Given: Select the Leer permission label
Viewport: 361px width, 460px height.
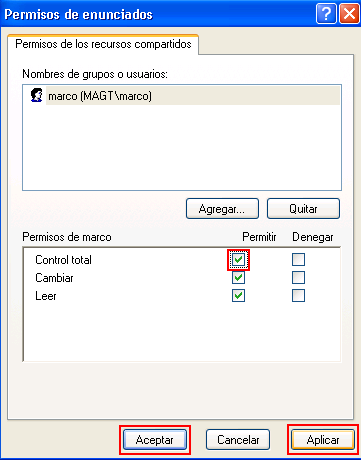Looking at the screenshot, I should coord(46,296).
